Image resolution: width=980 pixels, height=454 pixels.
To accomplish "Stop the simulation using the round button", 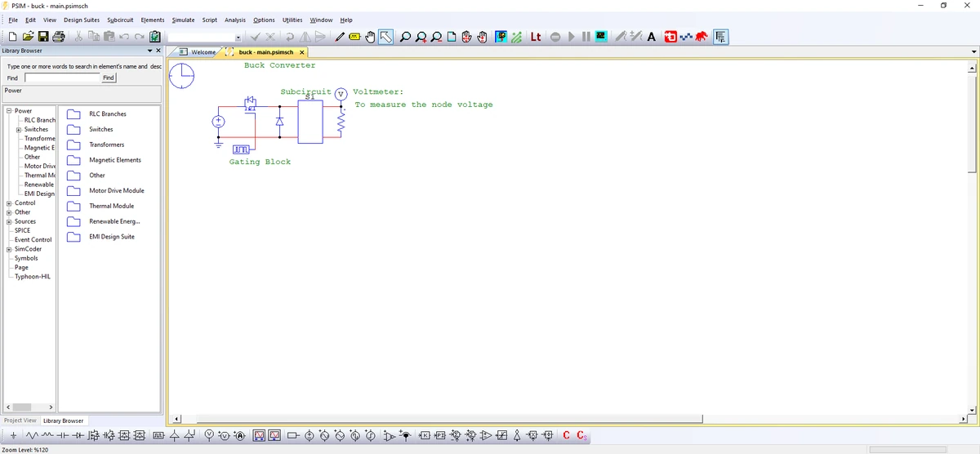I will [555, 37].
